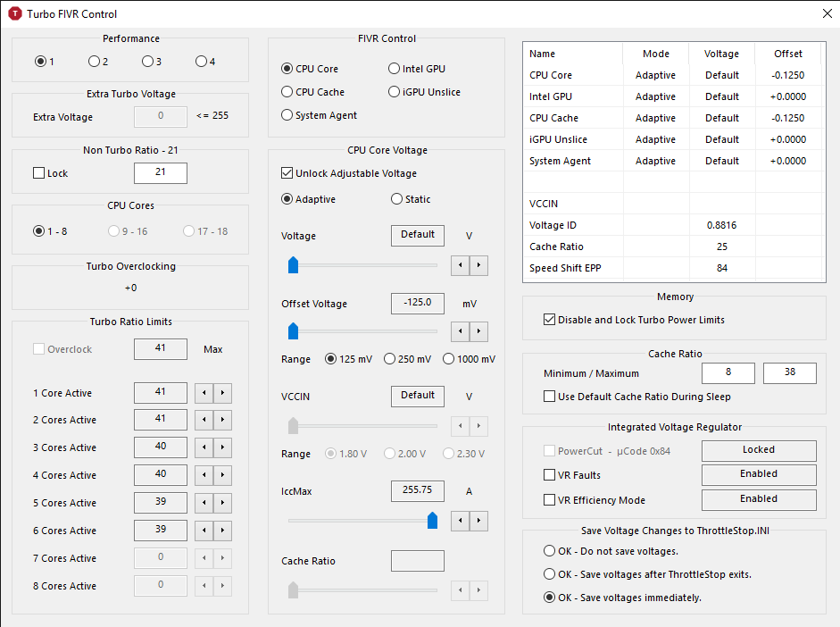Click the CPU Core row in the voltage table

tap(673, 75)
